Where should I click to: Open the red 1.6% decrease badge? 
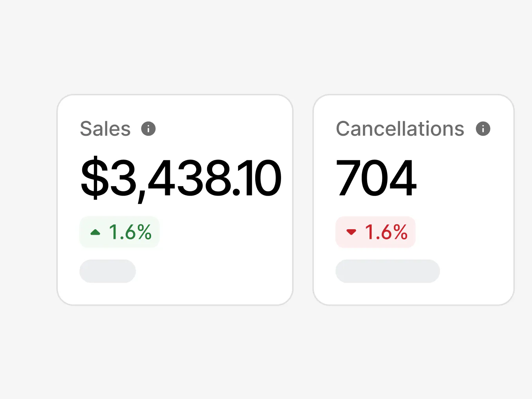[375, 232]
